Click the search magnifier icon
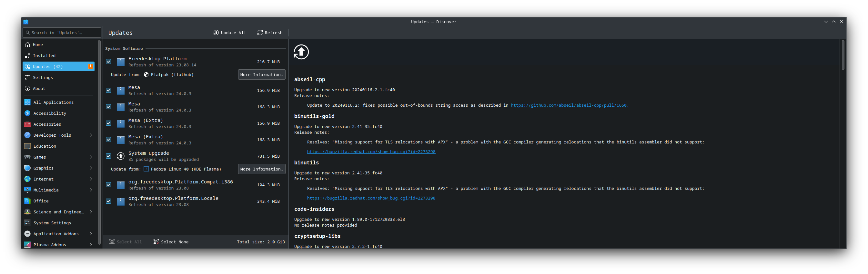This screenshot has height=274, width=868. (28, 33)
